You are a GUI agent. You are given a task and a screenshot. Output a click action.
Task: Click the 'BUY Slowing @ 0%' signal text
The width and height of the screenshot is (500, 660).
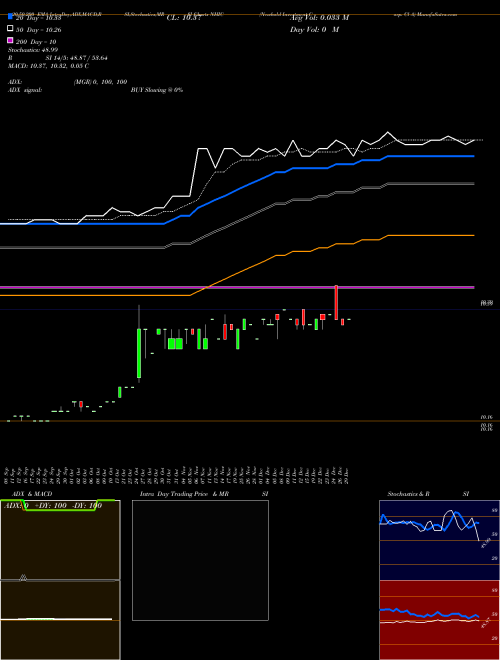(157, 90)
